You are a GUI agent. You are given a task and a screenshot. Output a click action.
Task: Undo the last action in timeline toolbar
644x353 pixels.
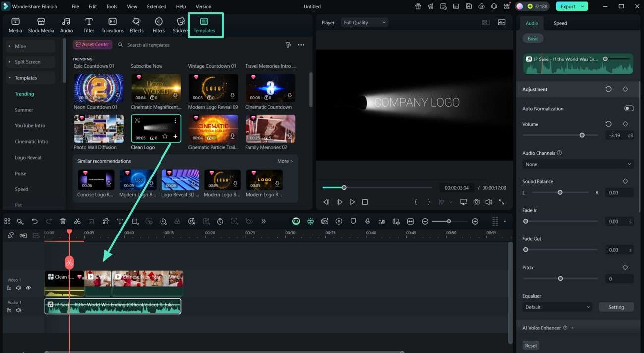[x=35, y=221]
